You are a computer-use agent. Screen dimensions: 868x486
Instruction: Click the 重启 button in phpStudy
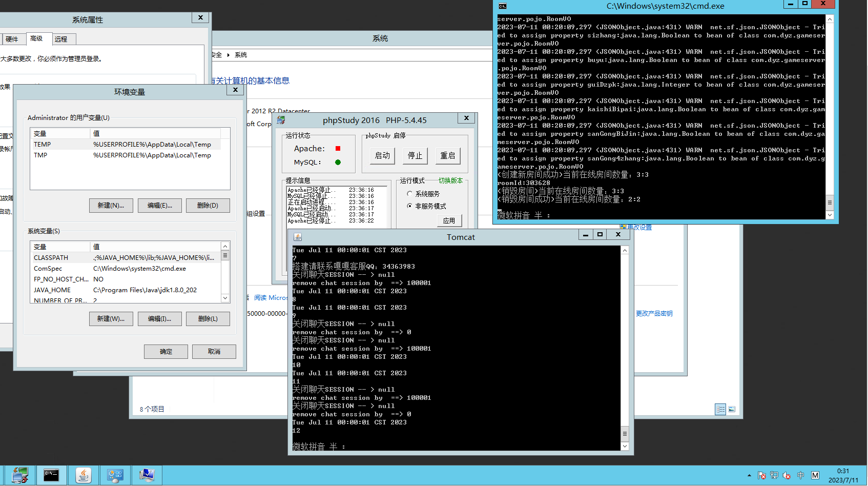pos(447,156)
